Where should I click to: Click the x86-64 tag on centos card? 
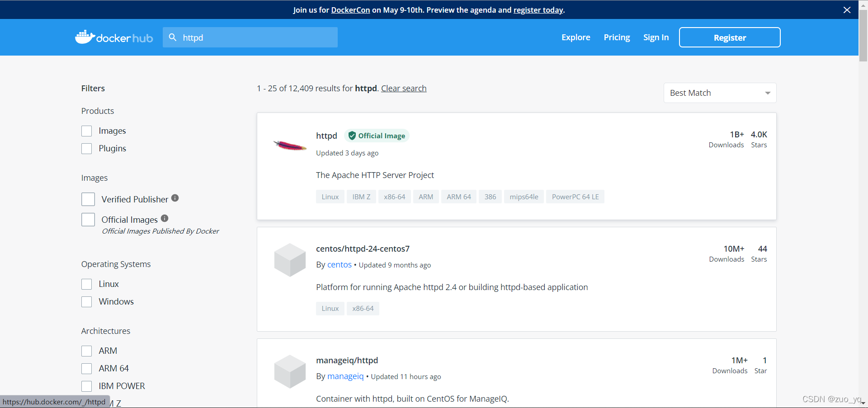coord(363,309)
